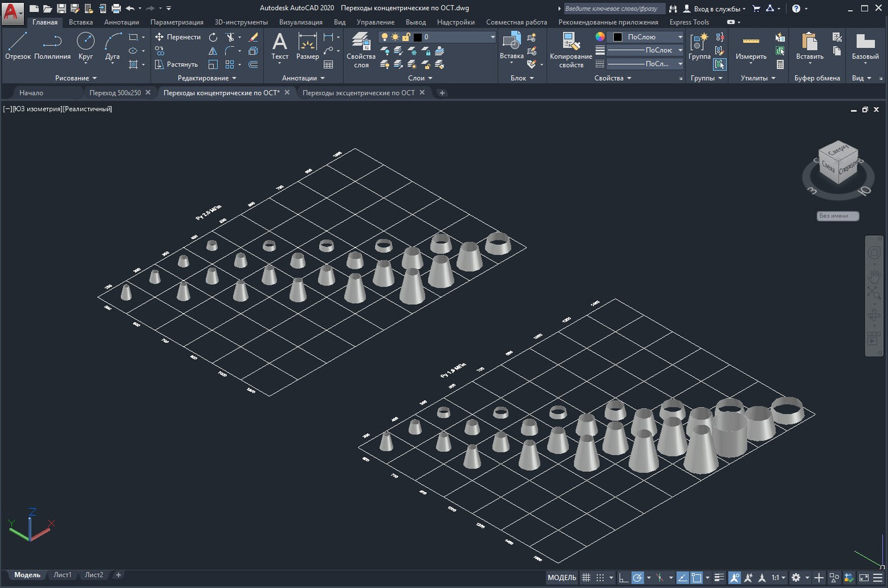This screenshot has height=588, width=888.
Task: Click the Реалистичный visual style label
Action: pyautogui.click(x=87, y=109)
